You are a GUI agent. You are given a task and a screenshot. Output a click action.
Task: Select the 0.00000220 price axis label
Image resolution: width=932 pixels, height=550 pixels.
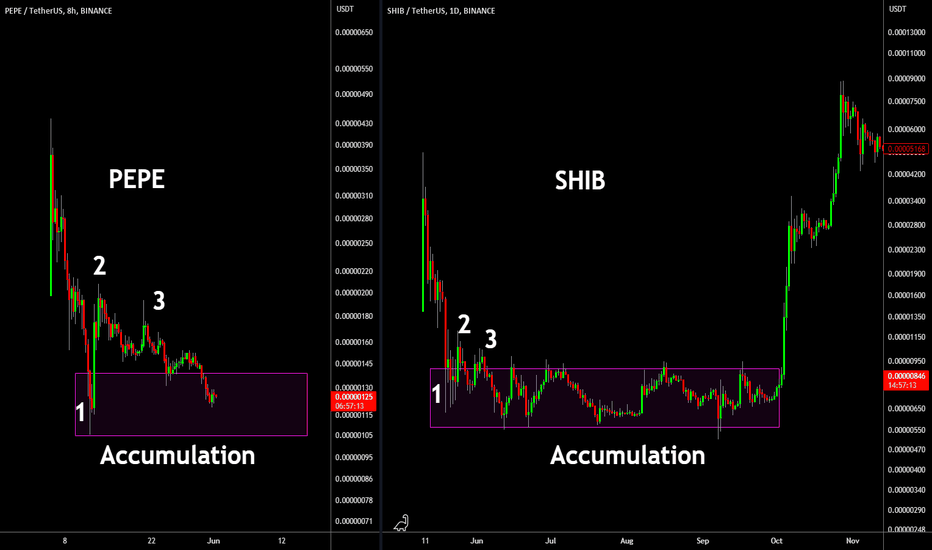tap(354, 272)
